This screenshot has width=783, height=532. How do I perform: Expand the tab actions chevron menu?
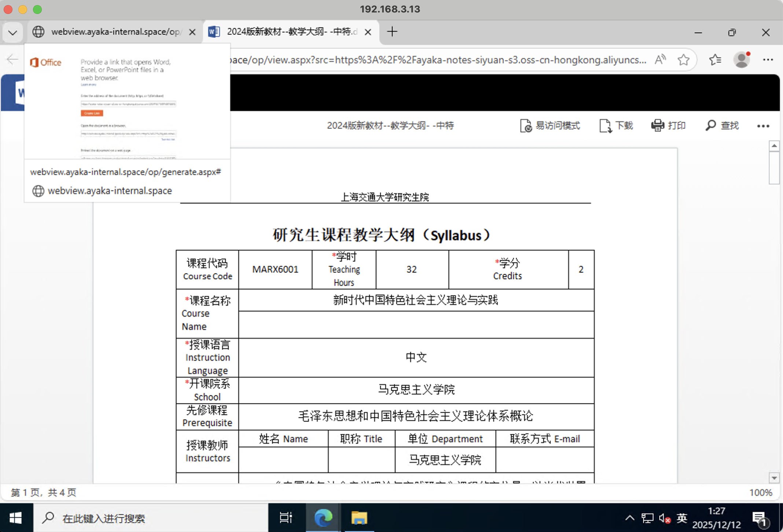12,32
